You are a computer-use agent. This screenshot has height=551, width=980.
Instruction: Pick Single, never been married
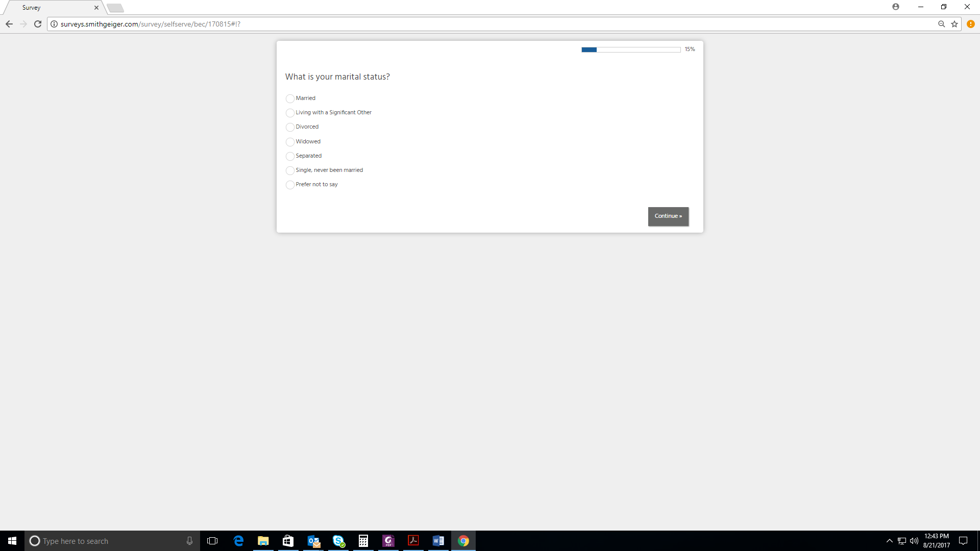pos(290,170)
